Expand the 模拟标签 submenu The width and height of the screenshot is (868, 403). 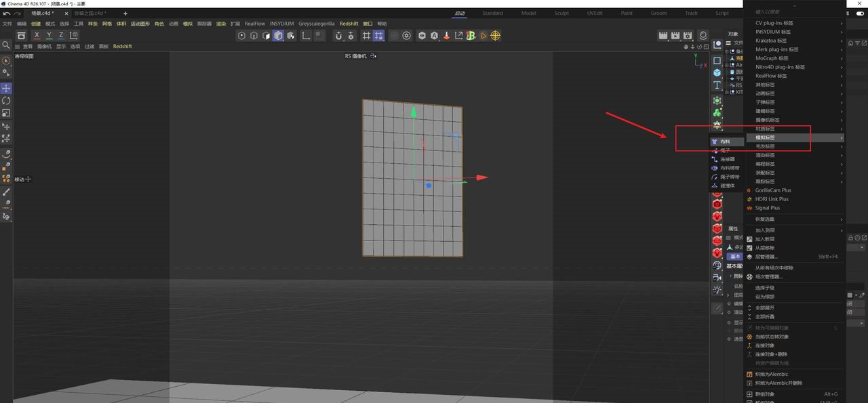click(795, 137)
